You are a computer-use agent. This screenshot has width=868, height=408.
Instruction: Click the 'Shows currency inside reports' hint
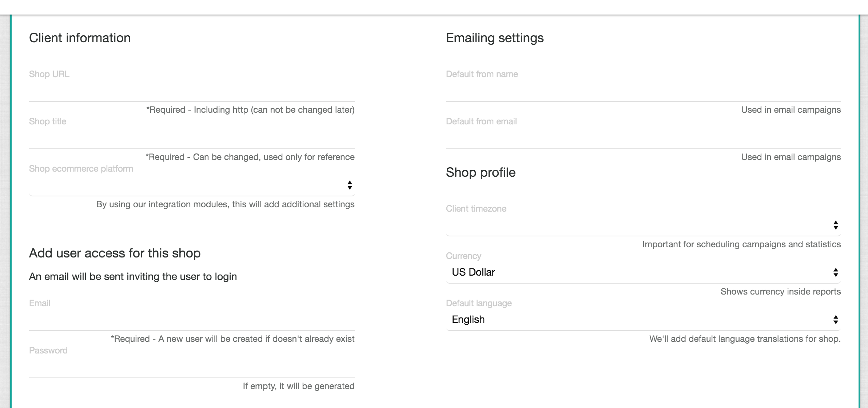coord(781,292)
